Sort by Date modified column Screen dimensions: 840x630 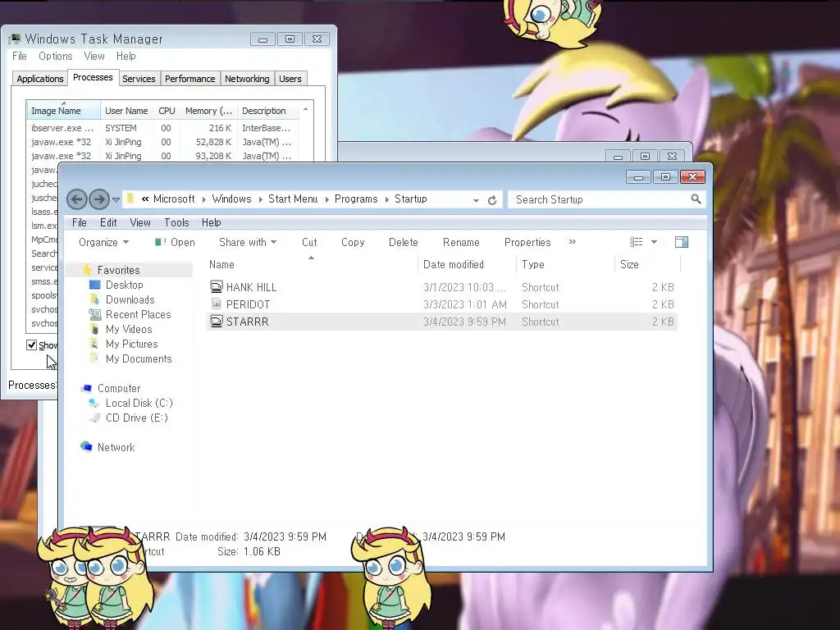(467, 264)
